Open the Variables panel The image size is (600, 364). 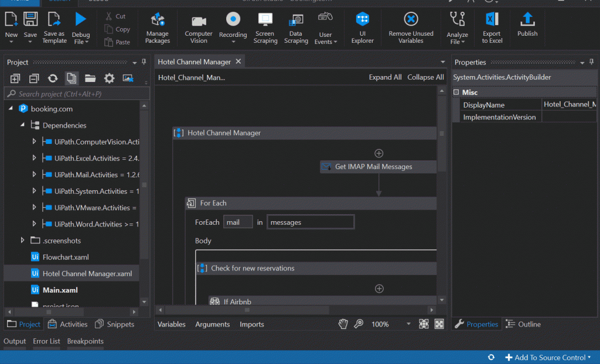(172, 324)
